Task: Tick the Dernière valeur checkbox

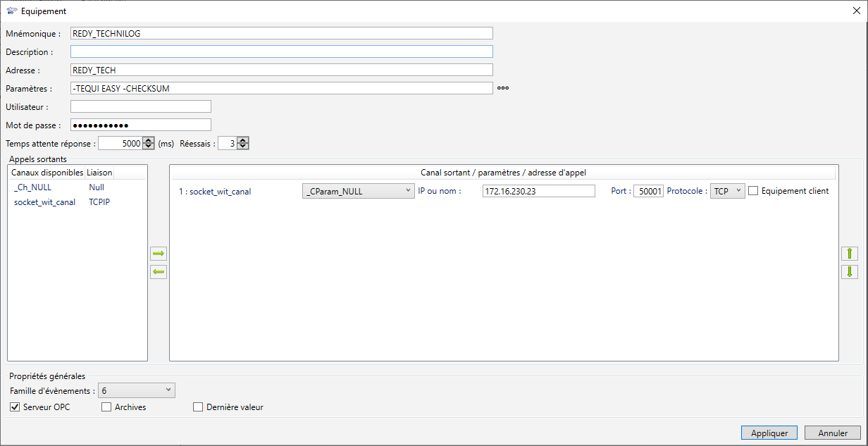Action: [x=198, y=407]
